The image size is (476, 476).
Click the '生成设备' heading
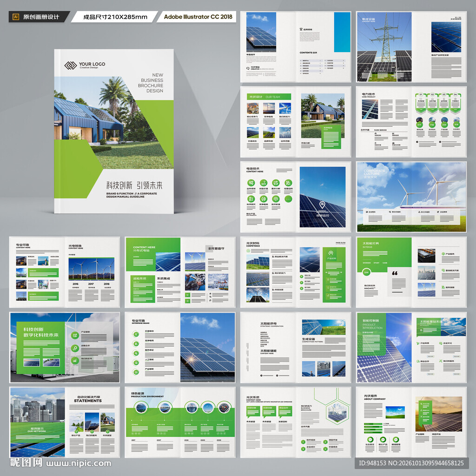pyautogui.click(x=309, y=339)
